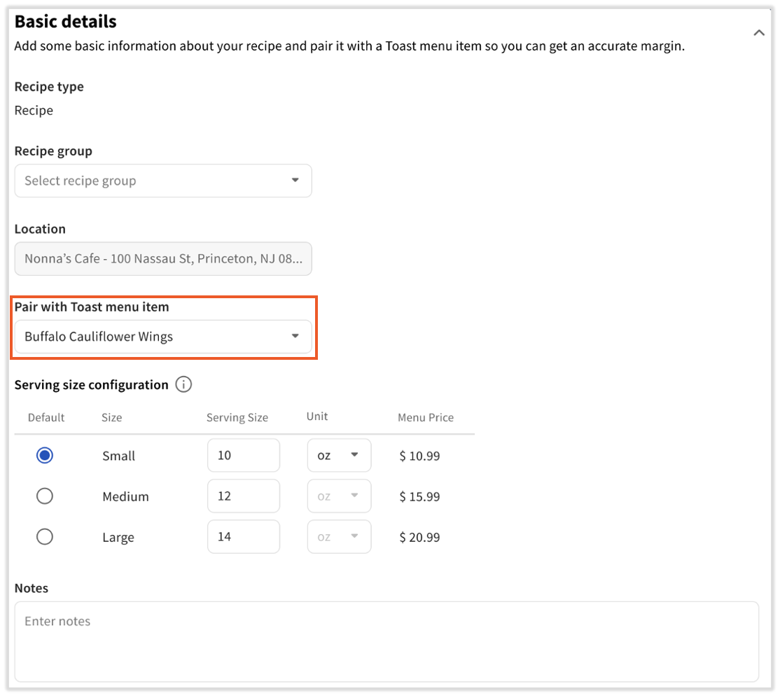Screen dimensions: 780x700
Task: Open the oz unit dropdown for Small
Action: click(339, 456)
